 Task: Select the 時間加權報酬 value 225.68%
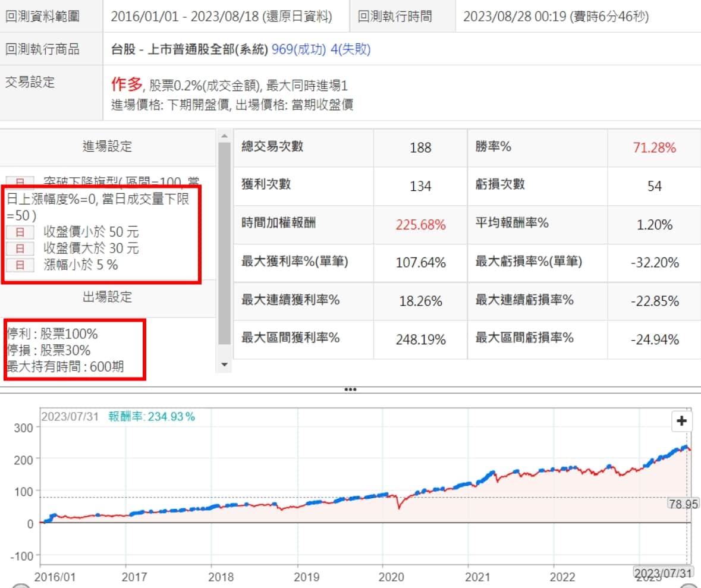point(420,225)
